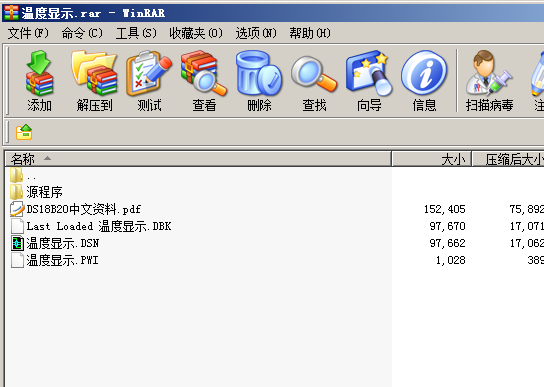Select file name Last Loaded 温度显示.DBK
This screenshot has height=387, width=544.
99,226
